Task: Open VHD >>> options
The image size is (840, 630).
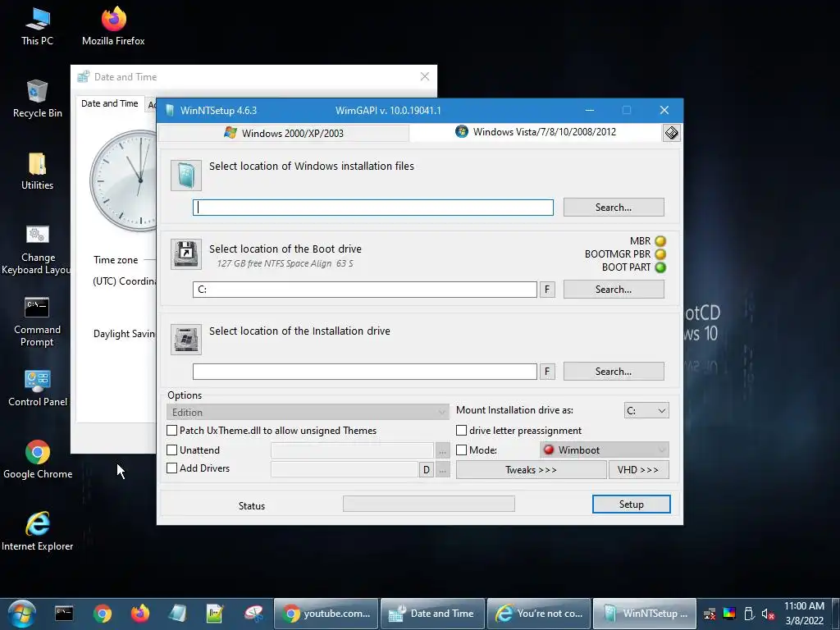Action: tap(638, 470)
